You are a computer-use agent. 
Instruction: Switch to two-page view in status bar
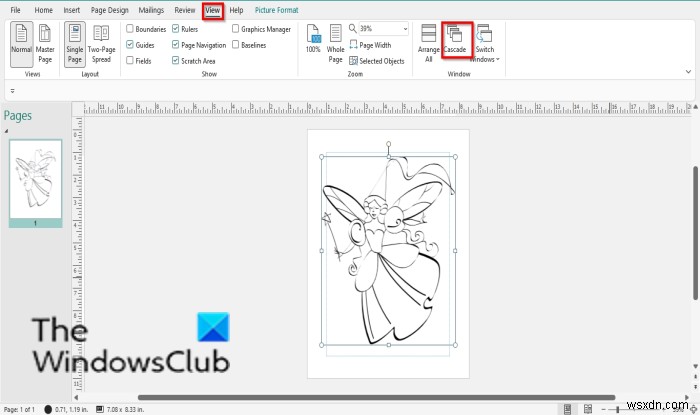tap(588, 409)
